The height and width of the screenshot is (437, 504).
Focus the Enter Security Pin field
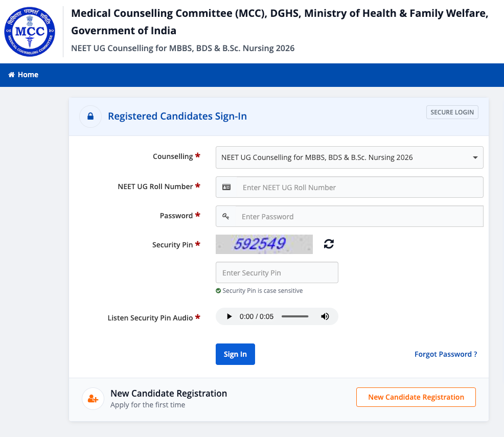coord(277,272)
